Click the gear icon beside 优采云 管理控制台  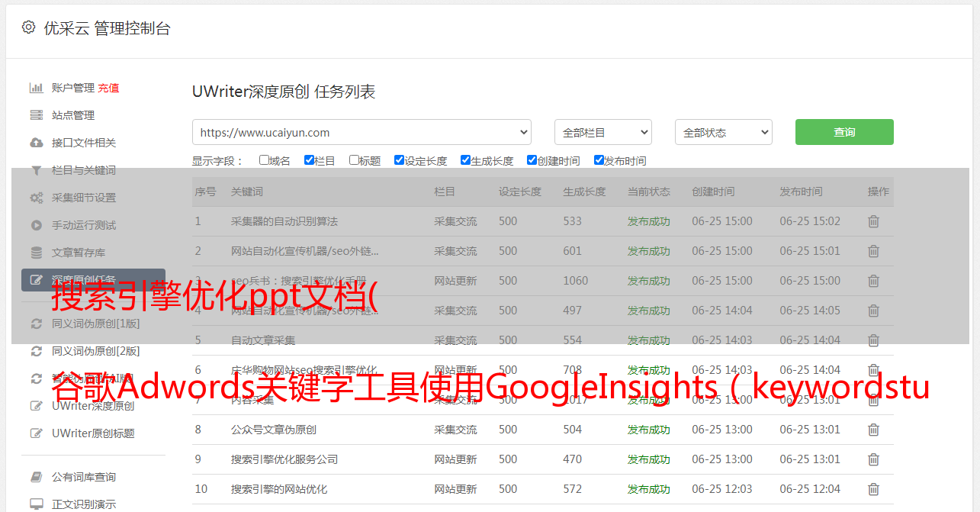coord(28,27)
